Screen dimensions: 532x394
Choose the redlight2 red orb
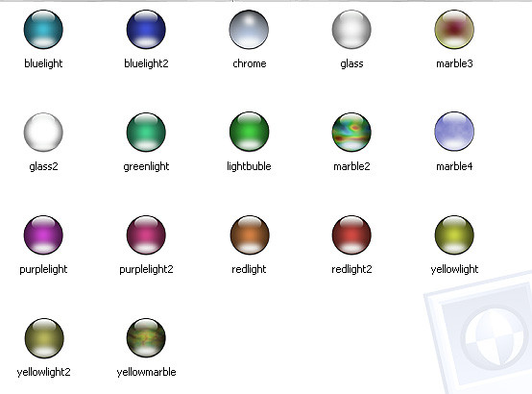pyautogui.click(x=351, y=234)
